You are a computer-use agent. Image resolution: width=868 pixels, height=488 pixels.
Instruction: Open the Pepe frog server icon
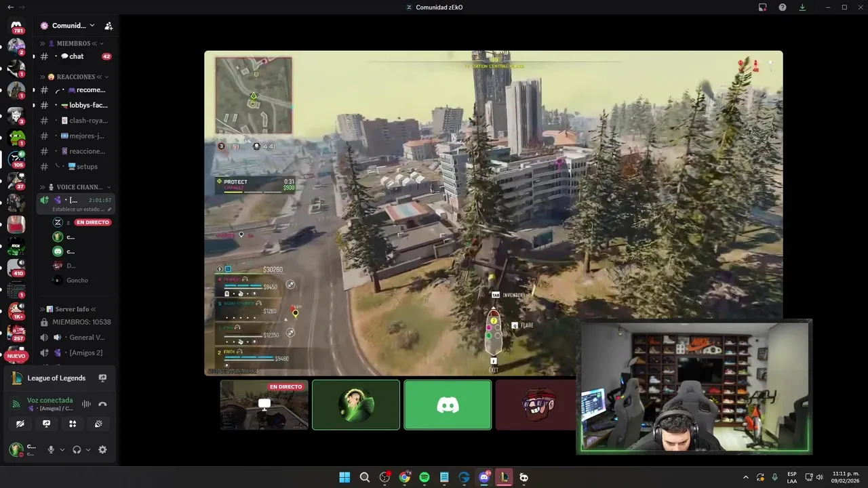16,138
